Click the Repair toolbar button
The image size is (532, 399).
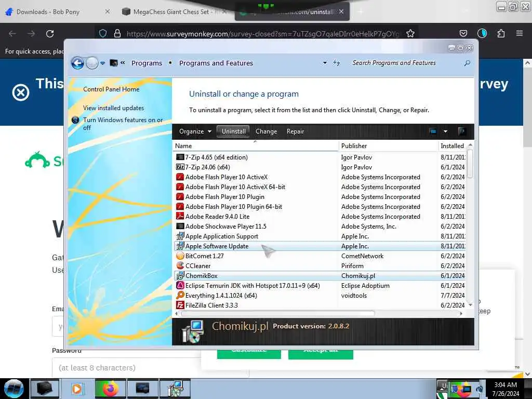(295, 131)
